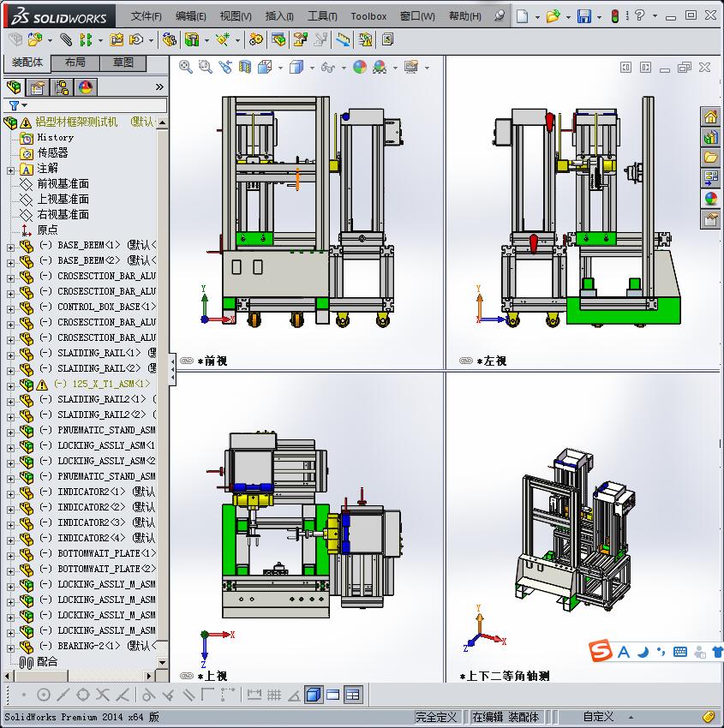Click the Previous View icon
Viewport: 724px width, 728px height.
(225, 67)
